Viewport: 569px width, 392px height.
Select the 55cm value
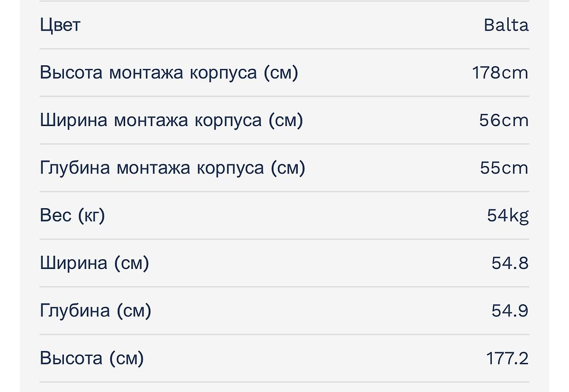(x=504, y=167)
